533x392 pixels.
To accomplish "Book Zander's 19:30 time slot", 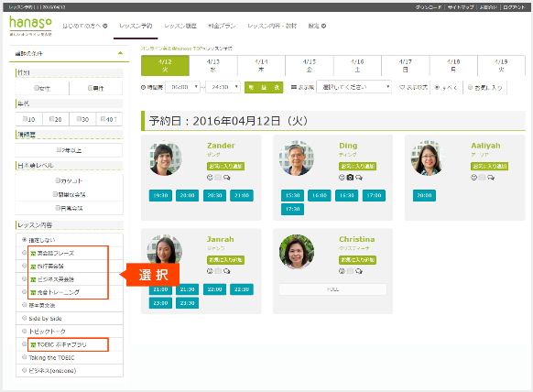I will [160, 195].
